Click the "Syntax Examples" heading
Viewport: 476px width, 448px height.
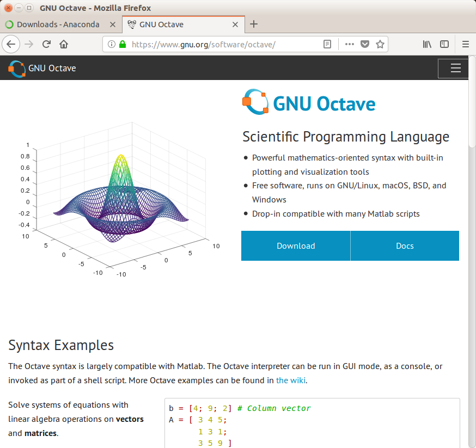click(x=61, y=345)
